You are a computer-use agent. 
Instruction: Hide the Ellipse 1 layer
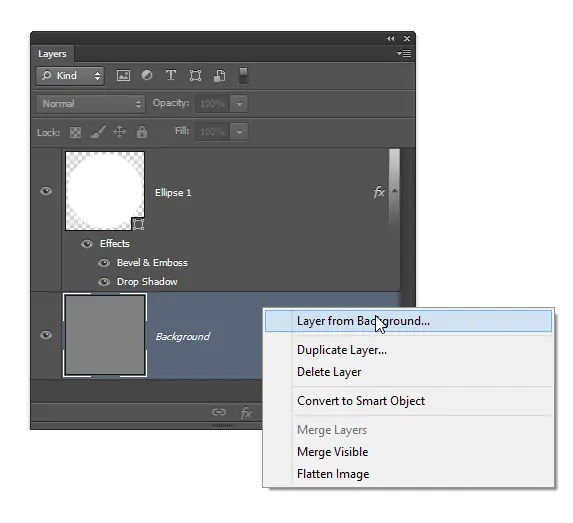click(46, 191)
